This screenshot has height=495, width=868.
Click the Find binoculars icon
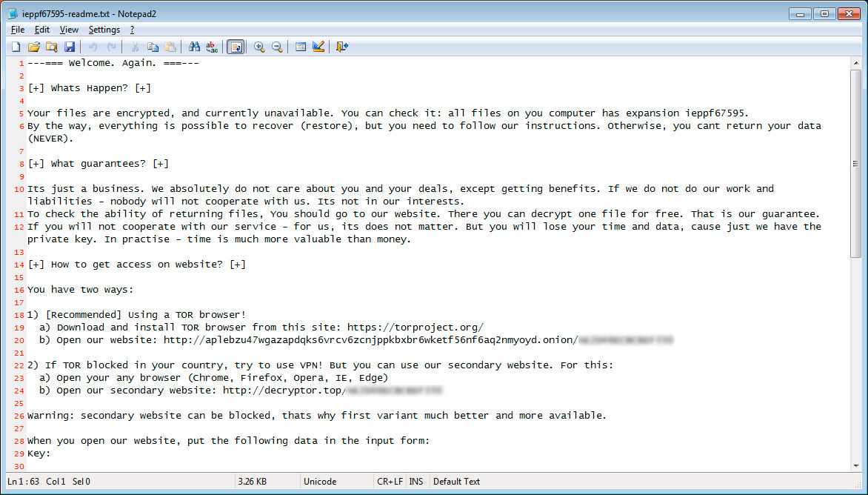pos(194,47)
